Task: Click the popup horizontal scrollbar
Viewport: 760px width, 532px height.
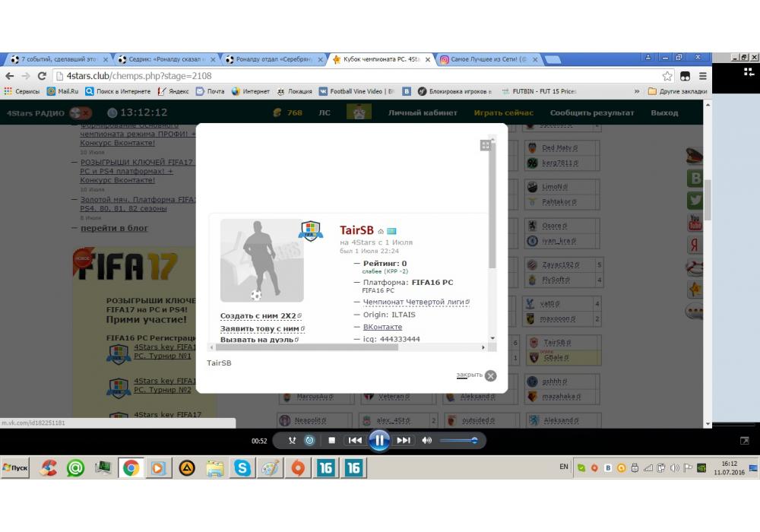Action: [x=306, y=347]
